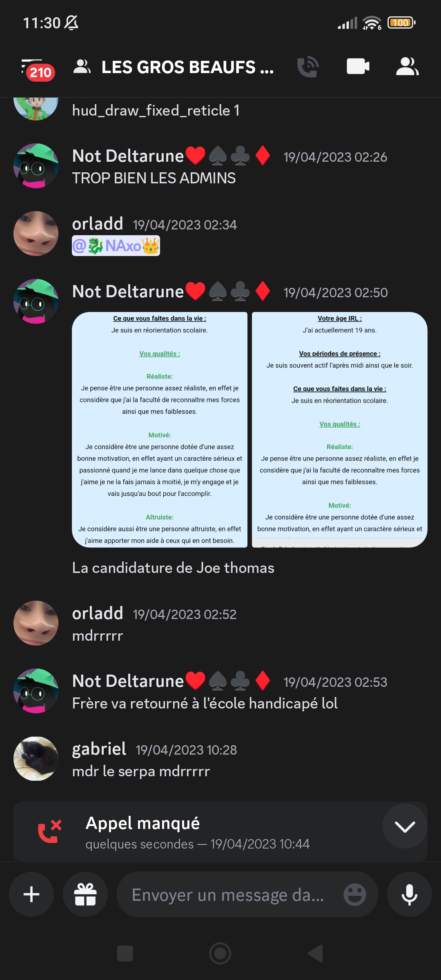Open the emoji picker smiley
The height and width of the screenshot is (980, 441).
[354, 895]
